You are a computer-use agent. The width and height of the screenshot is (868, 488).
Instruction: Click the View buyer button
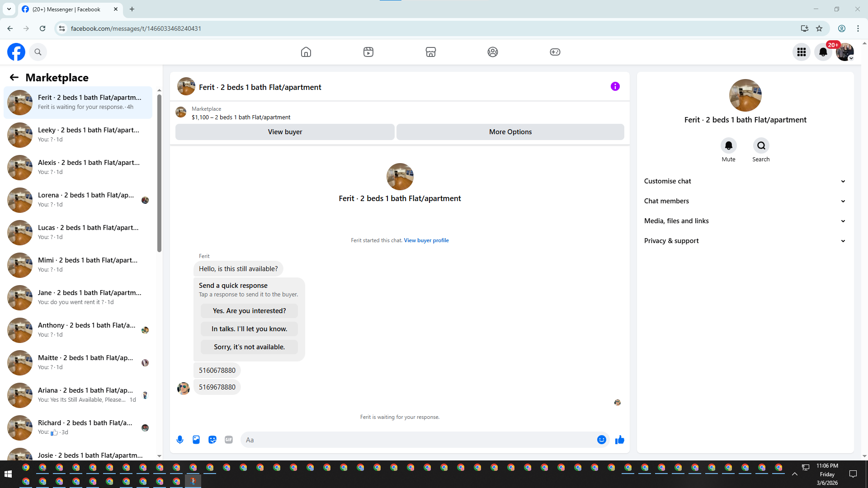(x=285, y=132)
